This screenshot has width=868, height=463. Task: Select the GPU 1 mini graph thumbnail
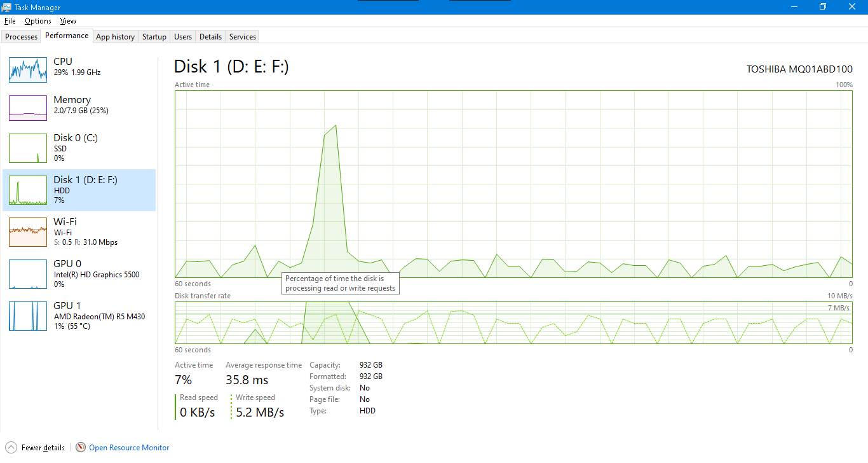coord(28,315)
